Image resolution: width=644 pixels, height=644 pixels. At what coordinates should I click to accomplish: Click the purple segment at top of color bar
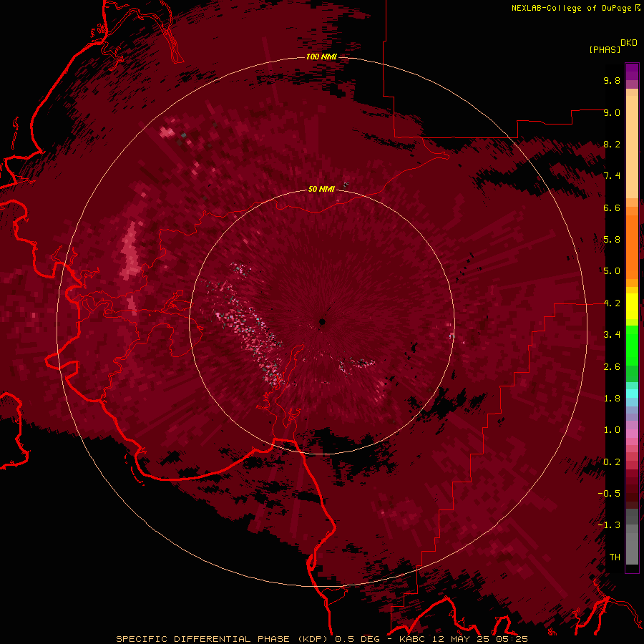pyautogui.click(x=632, y=72)
